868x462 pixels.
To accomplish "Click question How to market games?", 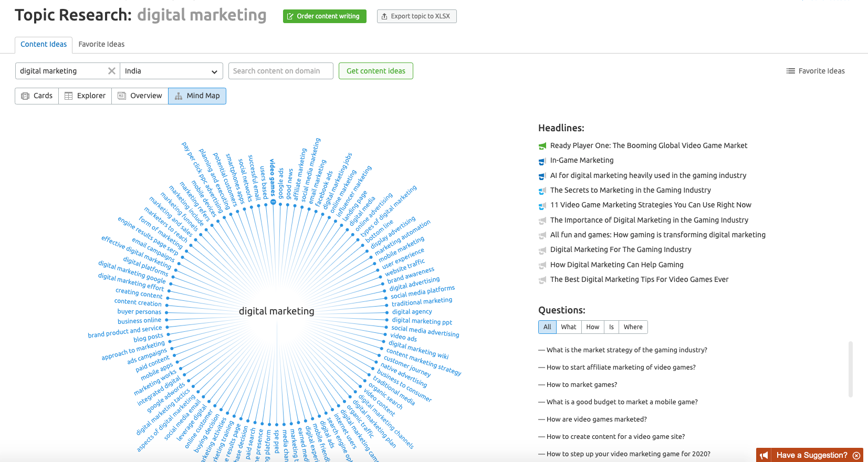I will tap(582, 385).
